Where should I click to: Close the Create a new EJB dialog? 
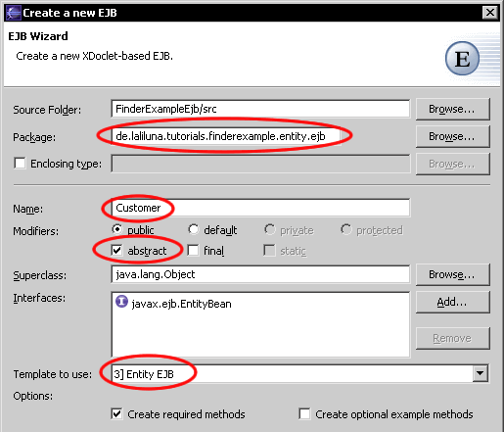pos(490,13)
